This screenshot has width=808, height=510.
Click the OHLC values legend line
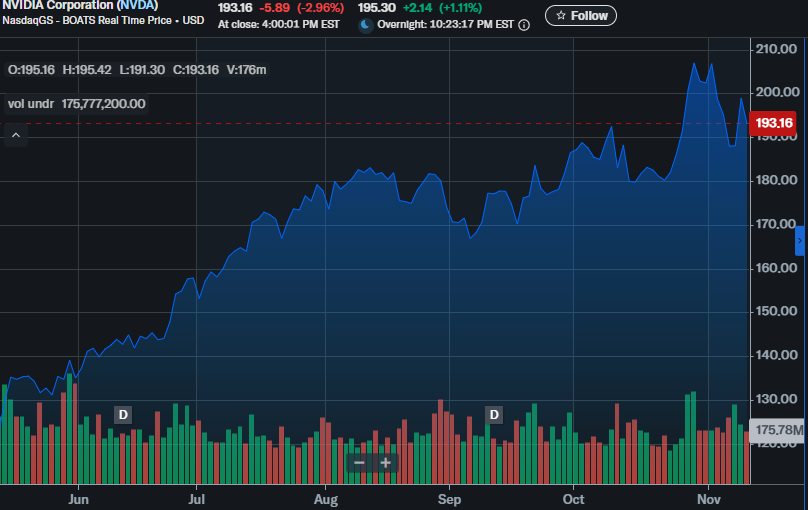(136, 70)
